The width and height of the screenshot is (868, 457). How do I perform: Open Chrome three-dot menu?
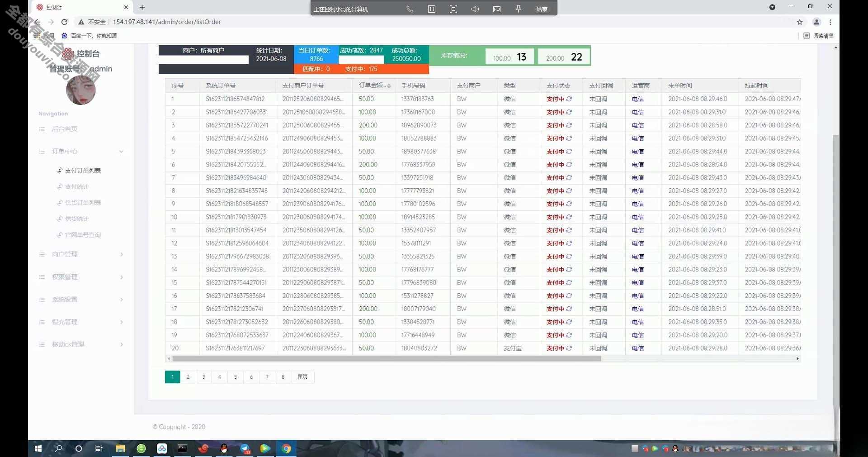click(x=830, y=22)
